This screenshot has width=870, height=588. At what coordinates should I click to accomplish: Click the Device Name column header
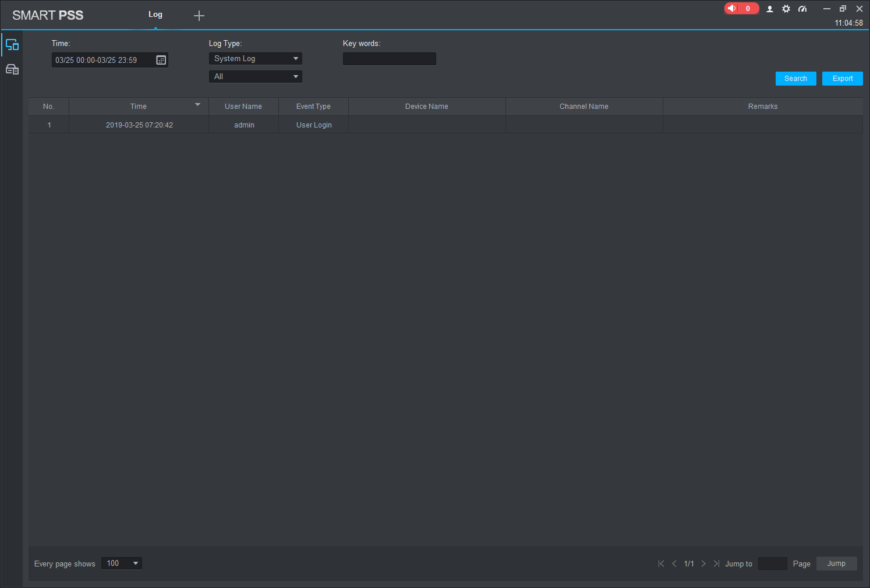(427, 107)
